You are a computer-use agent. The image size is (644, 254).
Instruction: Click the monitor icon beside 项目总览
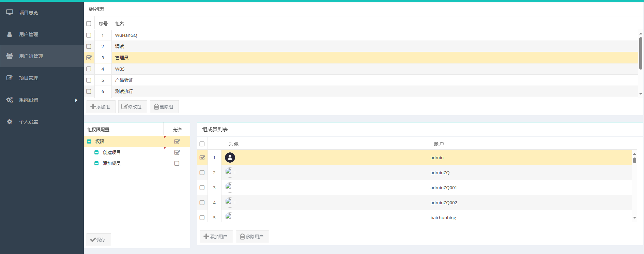10,12
